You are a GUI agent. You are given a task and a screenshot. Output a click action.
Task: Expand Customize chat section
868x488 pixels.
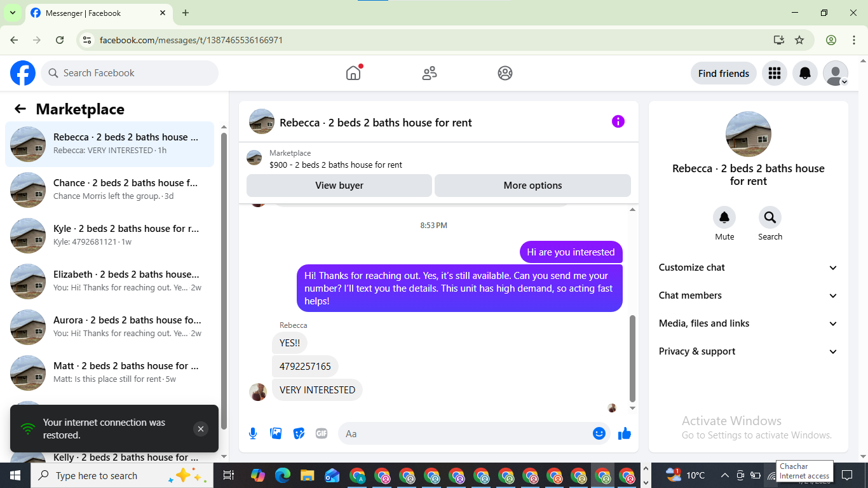(748, 268)
